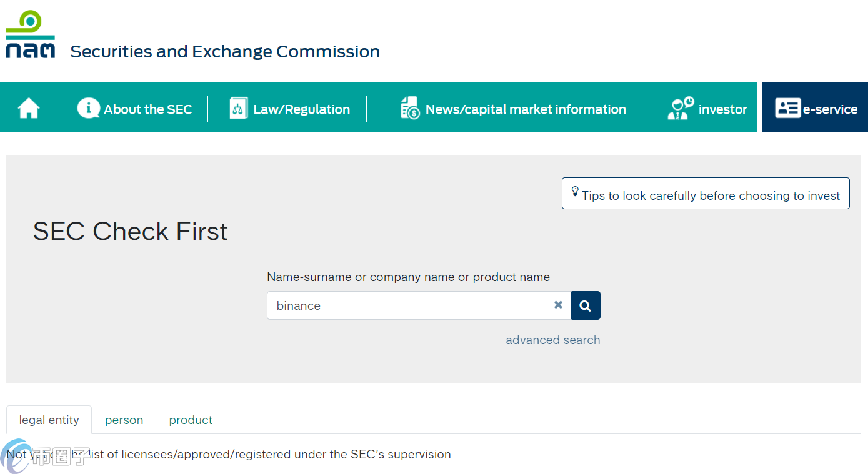Switch to the product tab
This screenshot has width=868, height=474.
click(191, 420)
